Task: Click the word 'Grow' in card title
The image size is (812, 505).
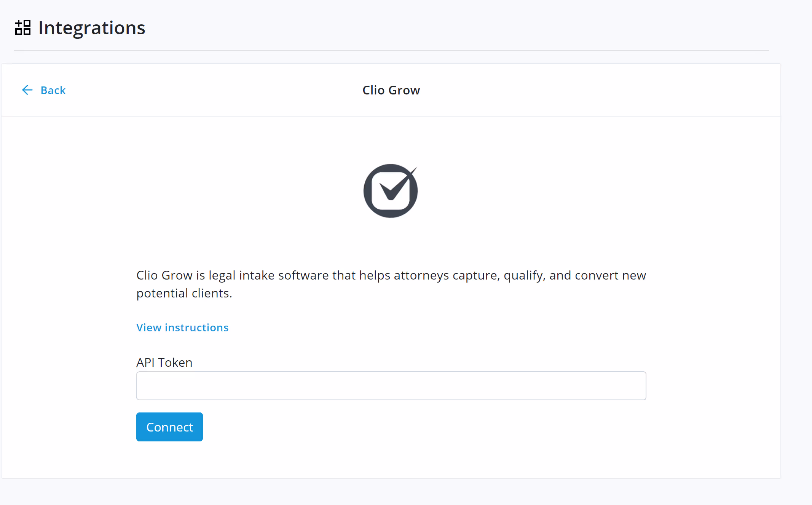Action: [x=404, y=90]
